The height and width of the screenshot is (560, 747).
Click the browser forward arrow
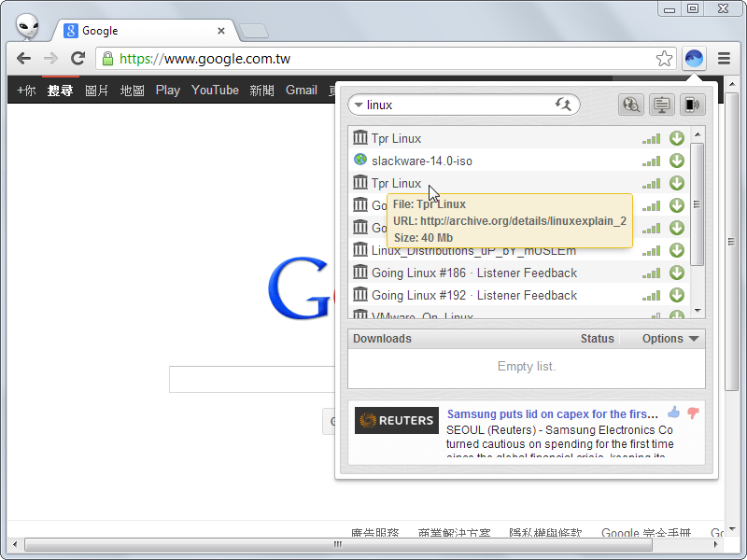pyautogui.click(x=50, y=59)
